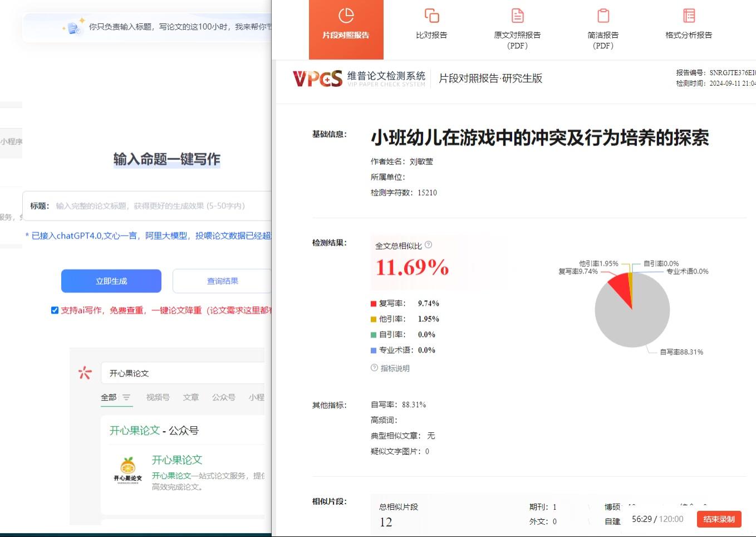Image resolution: width=756 pixels, height=537 pixels.
Task: Click the copy icon above 比对报告
Action: coord(431,16)
